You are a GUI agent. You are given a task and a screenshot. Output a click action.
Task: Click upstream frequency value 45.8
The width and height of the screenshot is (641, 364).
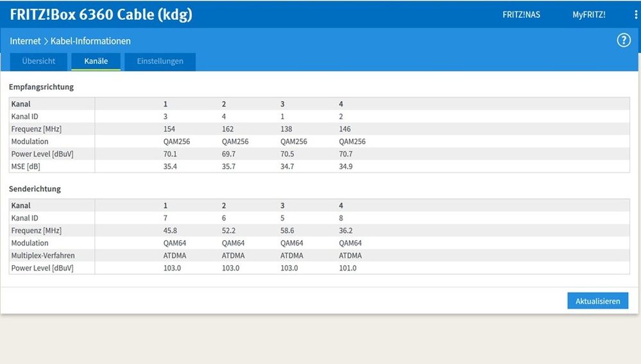[x=170, y=231]
